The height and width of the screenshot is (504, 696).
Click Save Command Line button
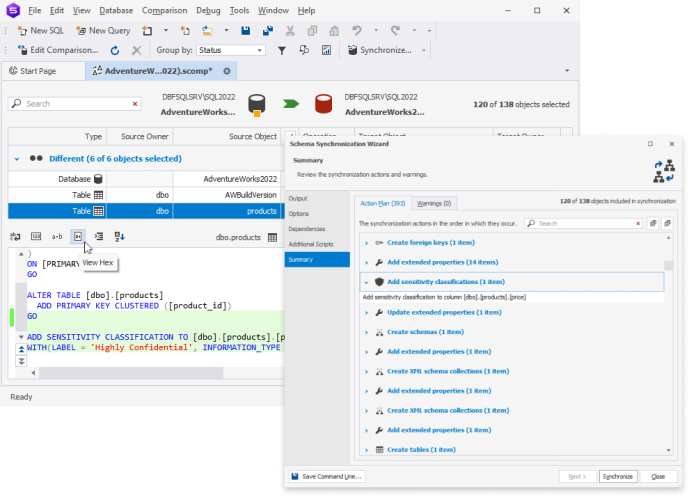tap(327, 476)
